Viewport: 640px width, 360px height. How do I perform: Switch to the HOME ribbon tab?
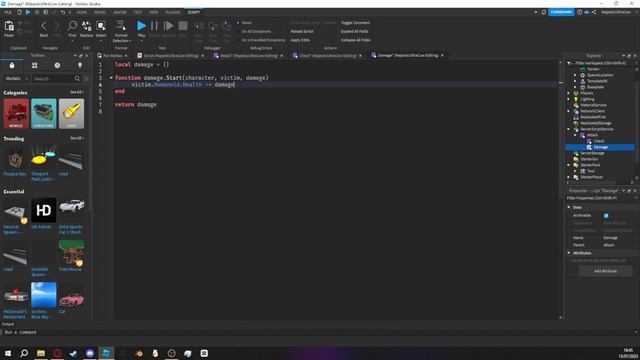click(x=82, y=12)
